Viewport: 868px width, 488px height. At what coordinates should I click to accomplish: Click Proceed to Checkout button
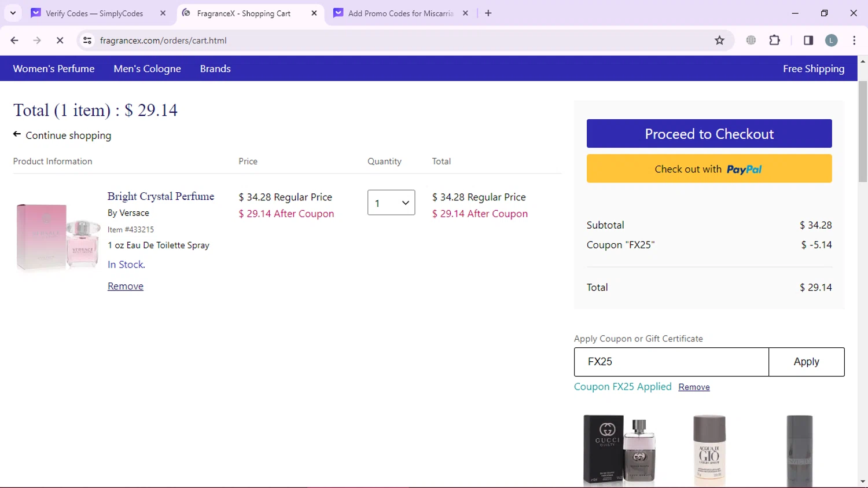click(709, 134)
